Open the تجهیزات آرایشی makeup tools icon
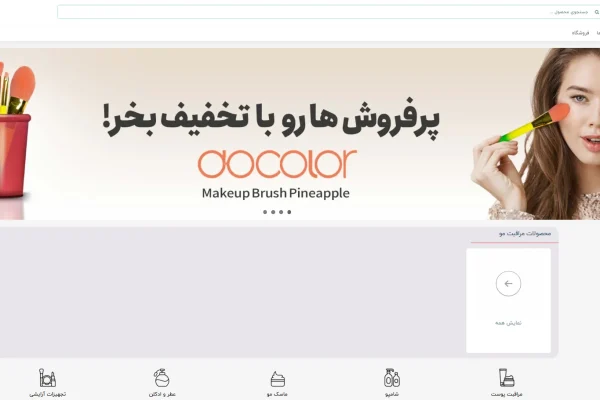The height and width of the screenshot is (400, 600). tap(47, 382)
